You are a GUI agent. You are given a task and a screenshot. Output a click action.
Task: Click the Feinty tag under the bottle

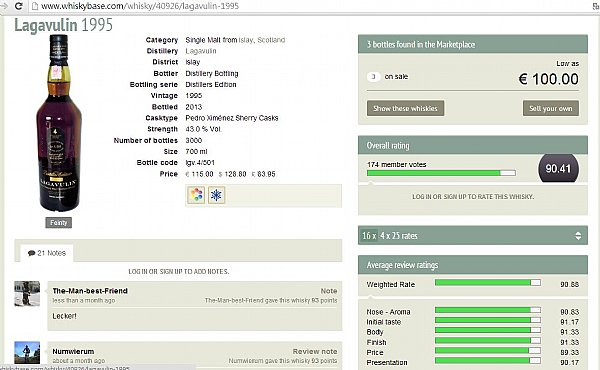[59, 223]
